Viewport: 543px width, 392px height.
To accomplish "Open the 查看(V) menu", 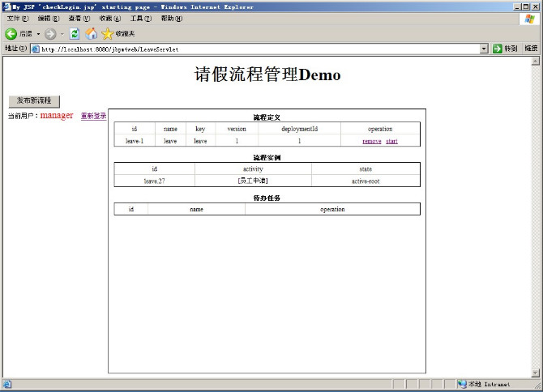I will 79,19.
